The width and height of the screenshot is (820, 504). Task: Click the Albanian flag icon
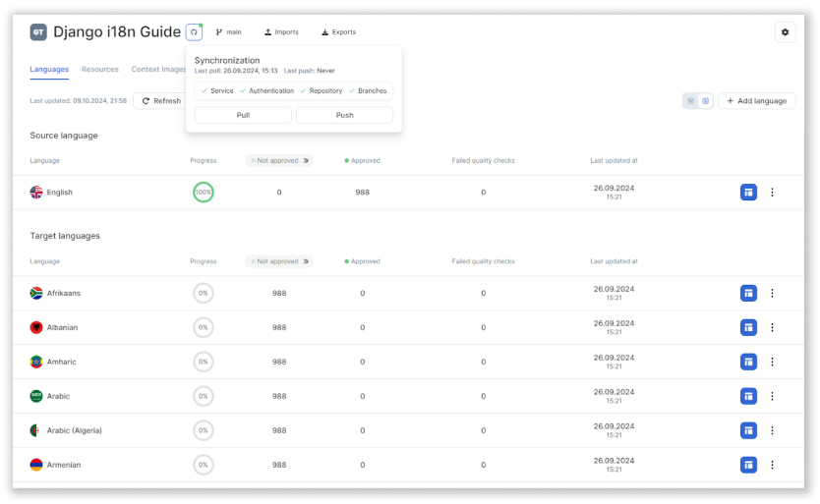point(36,328)
